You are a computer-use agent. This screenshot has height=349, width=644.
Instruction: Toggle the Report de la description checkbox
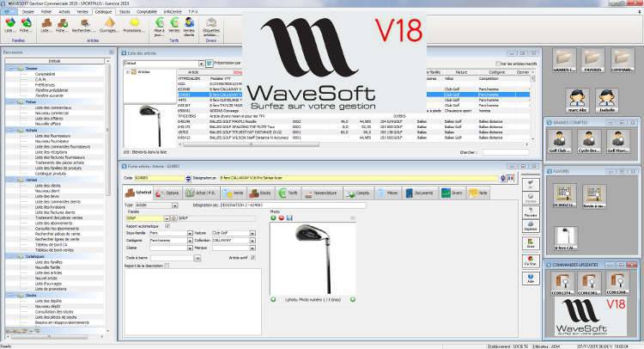[x=167, y=266]
